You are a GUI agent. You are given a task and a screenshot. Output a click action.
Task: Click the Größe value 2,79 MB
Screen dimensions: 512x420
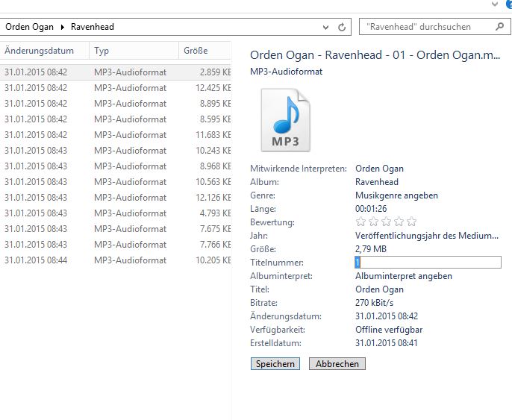point(371,249)
